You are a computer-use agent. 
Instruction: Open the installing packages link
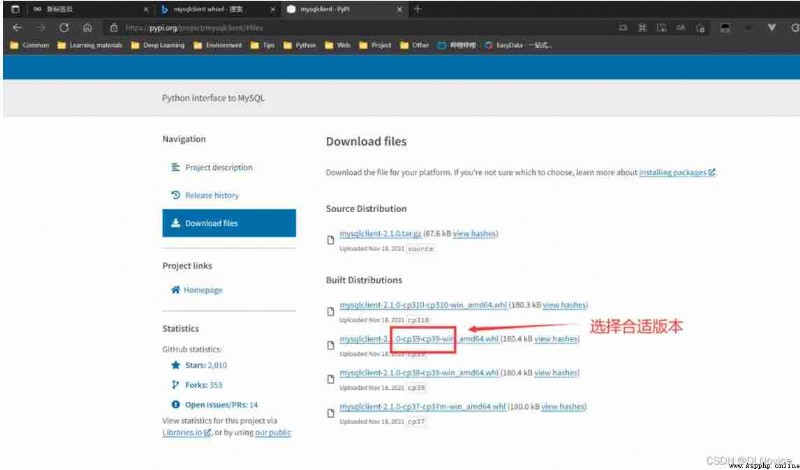click(677, 172)
